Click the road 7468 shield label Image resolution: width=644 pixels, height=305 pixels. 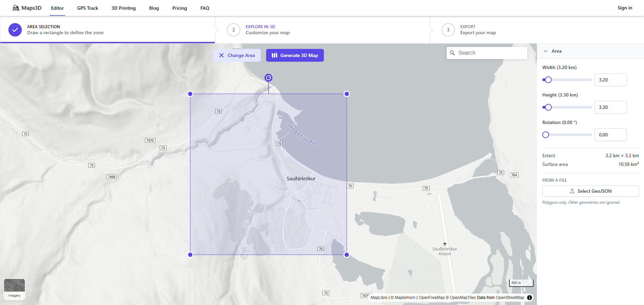point(112,177)
